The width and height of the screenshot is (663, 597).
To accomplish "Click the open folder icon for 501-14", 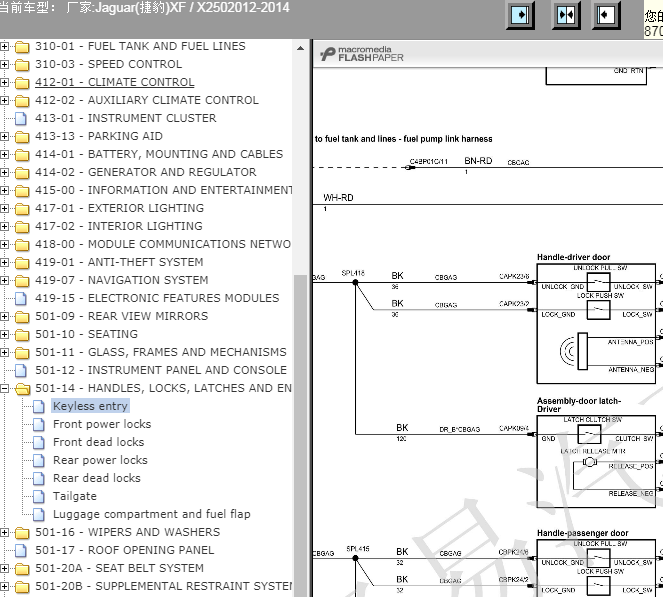I will (x=21, y=388).
